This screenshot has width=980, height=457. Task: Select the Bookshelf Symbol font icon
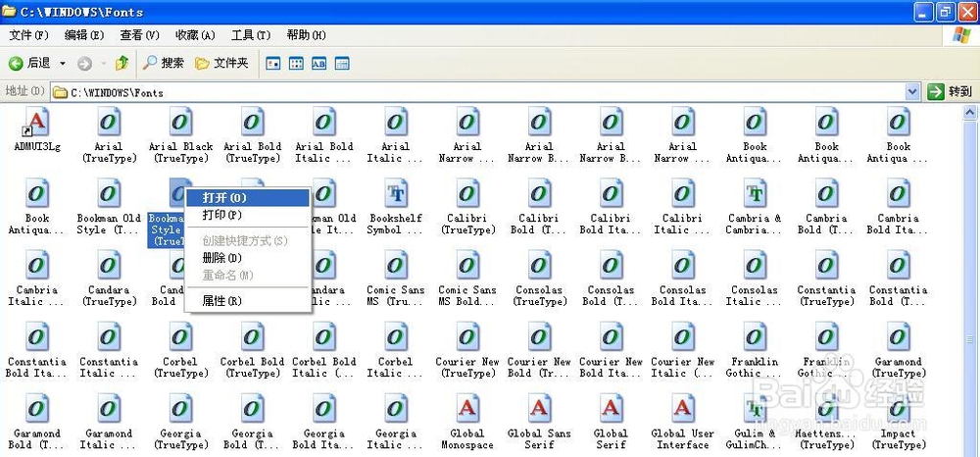[x=396, y=194]
